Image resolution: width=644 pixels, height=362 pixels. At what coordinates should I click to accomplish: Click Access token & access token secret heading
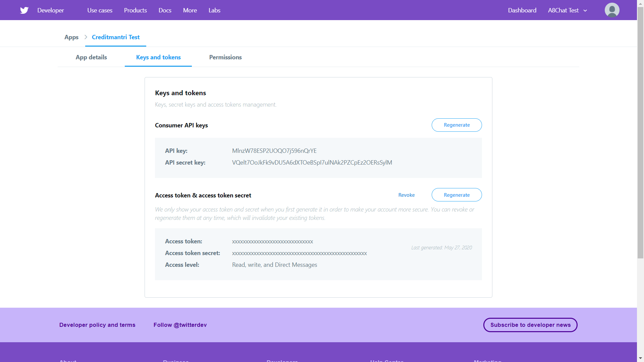[x=203, y=195]
